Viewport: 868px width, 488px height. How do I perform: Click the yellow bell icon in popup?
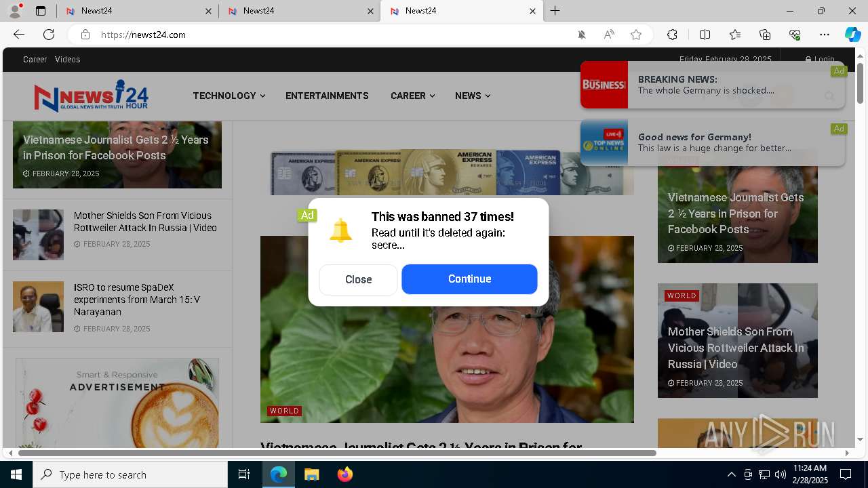pyautogui.click(x=340, y=231)
